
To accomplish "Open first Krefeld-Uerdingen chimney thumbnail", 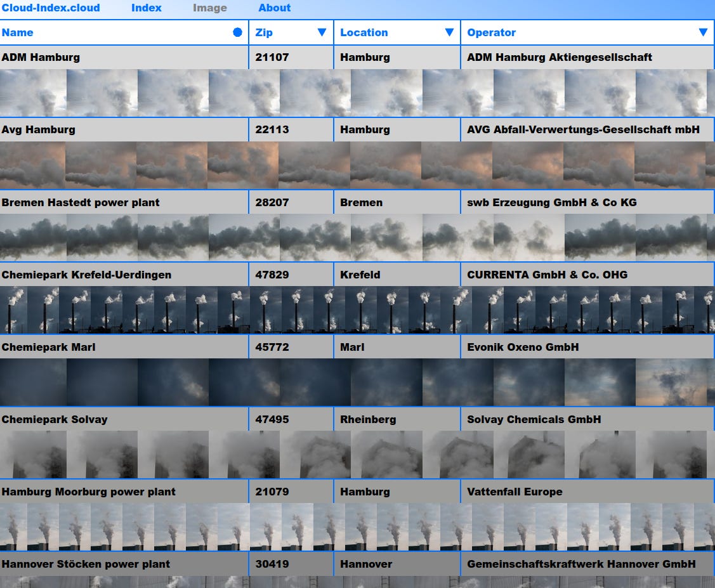I will click(x=13, y=310).
